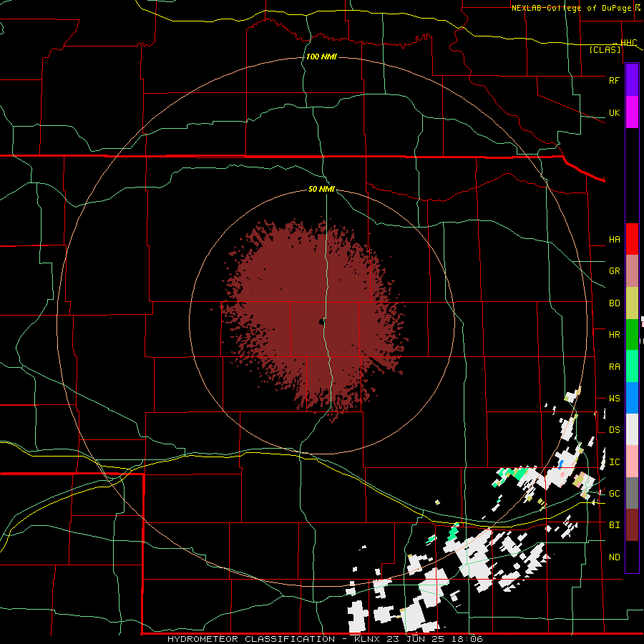
Task: Click the 50 NMI range ring label
Action: (321, 189)
